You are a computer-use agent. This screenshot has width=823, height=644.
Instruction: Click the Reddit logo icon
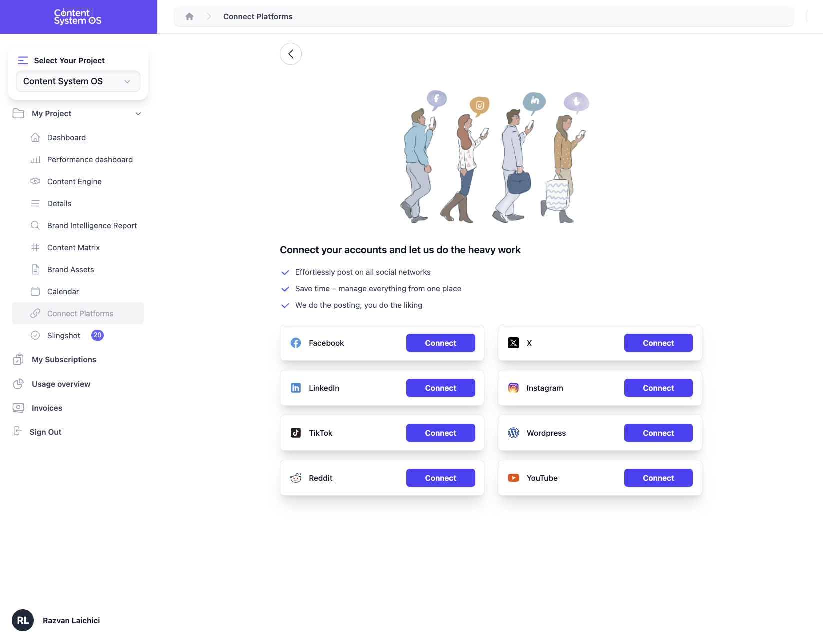pyautogui.click(x=296, y=478)
